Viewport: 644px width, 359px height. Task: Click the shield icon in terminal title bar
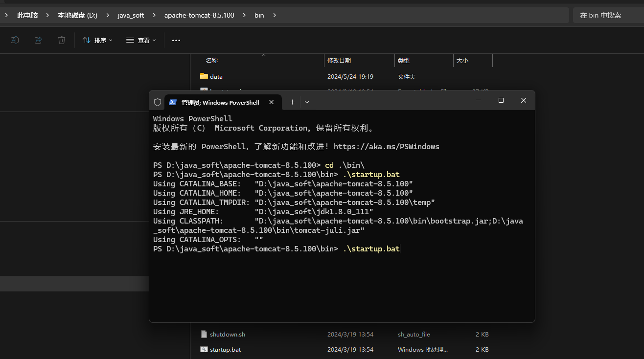158,102
